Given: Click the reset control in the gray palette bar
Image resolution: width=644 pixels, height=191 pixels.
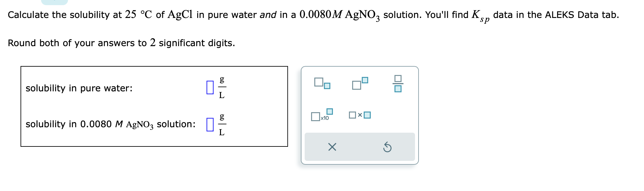Looking at the screenshot, I should coord(387,147).
